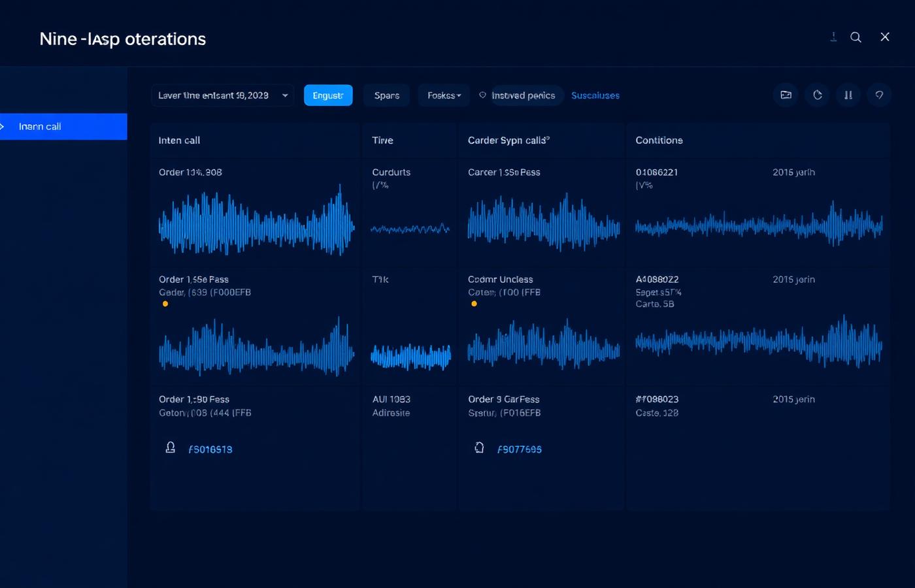Click the "Order 1,55e Pass" text

click(193, 280)
